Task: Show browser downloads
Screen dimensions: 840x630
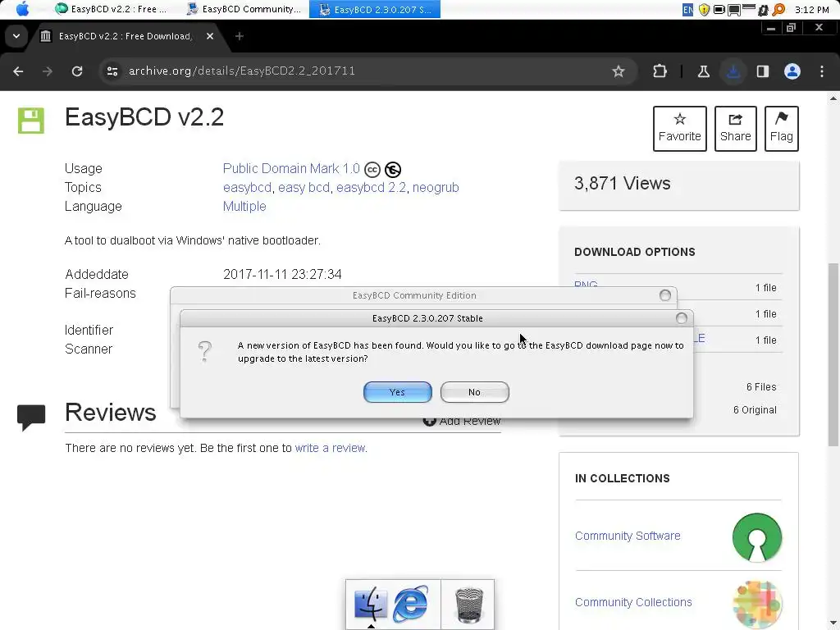Action: pos(733,71)
